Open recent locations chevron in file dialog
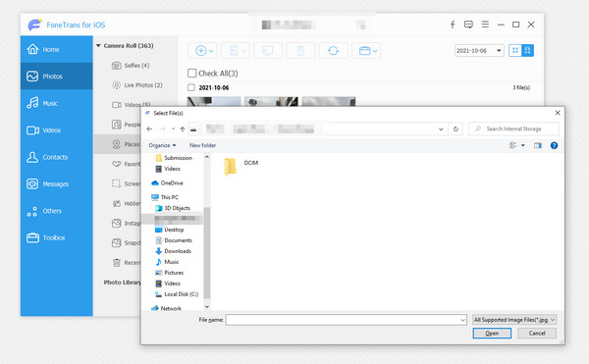The image size is (589, 364). [173, 130]
